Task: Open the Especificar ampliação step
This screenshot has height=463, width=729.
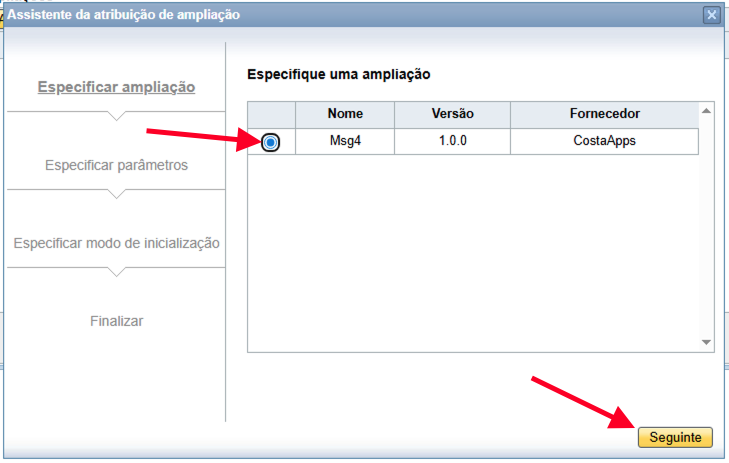Action: [x=116, y=87]
